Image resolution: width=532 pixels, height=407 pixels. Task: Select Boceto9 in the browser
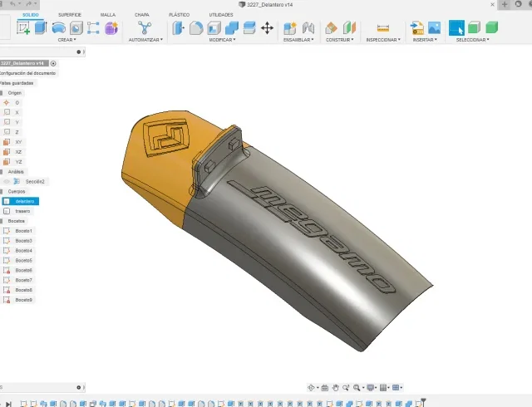(x=24, y=300)
